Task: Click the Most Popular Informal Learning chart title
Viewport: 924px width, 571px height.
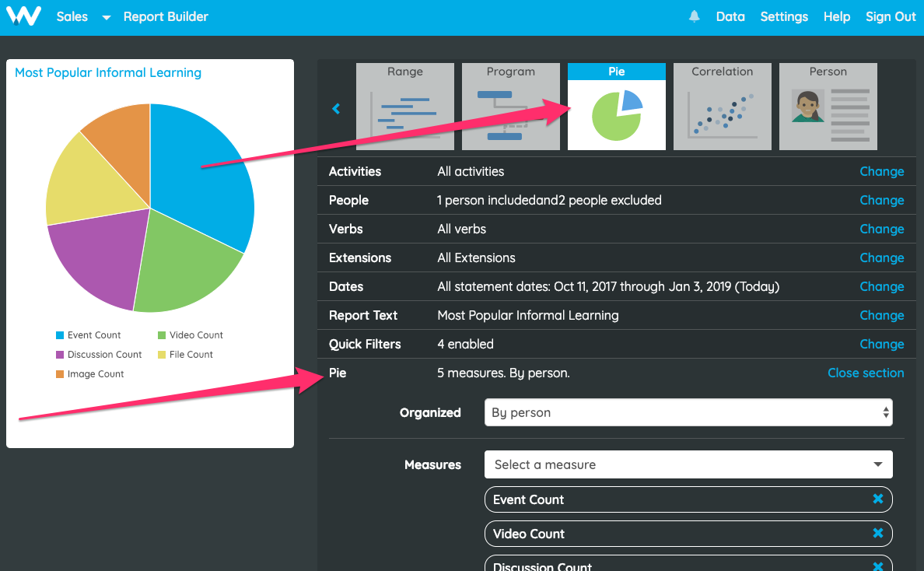Action: tap(108, 72)
